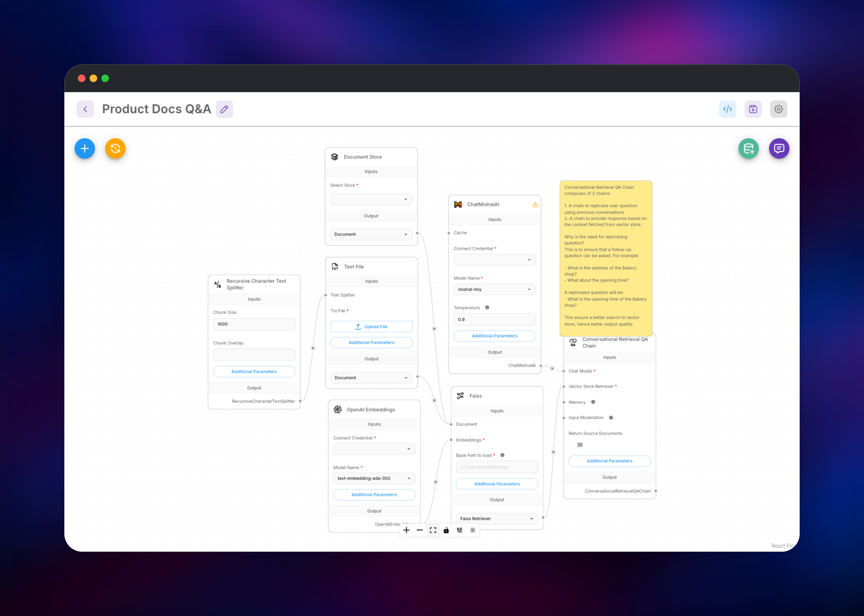Viewport: 864px width, 616px height.
Task: Select the Recursive Character Text Splitter icon
Action: click(217, 284)
